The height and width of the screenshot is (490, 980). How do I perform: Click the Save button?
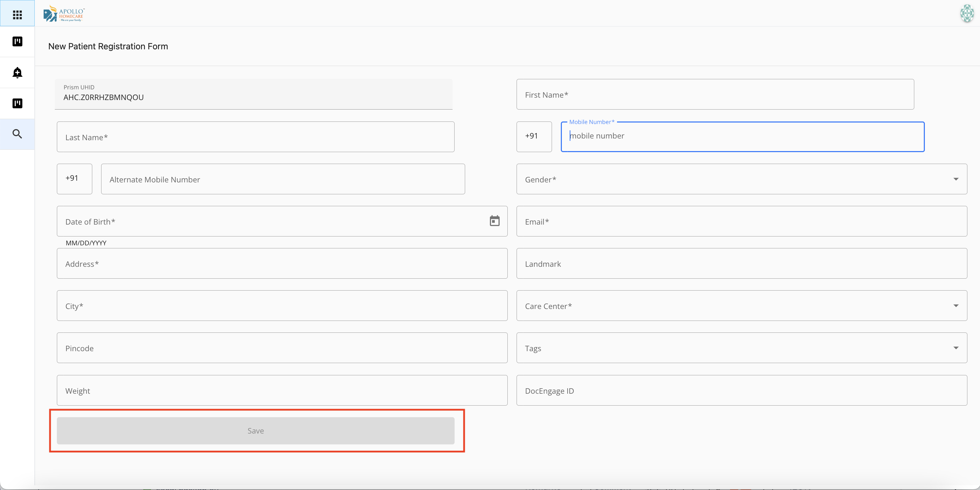click(255, 431)
